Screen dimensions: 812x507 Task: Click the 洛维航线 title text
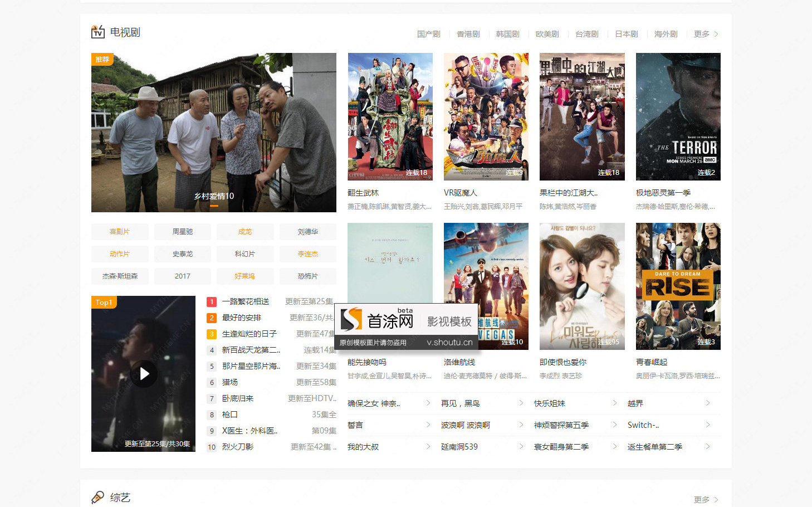[459, 362]
